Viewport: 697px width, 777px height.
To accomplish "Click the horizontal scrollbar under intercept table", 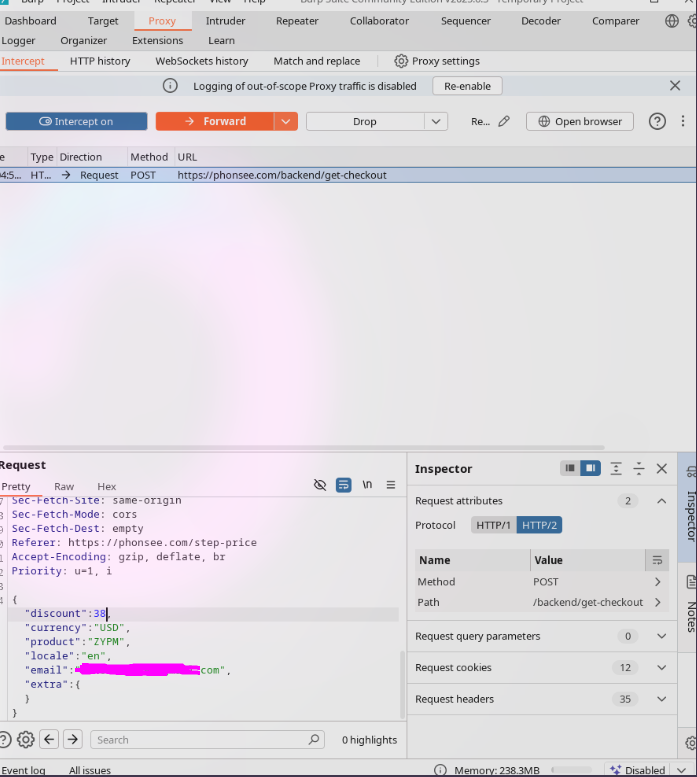I will pos(303,447).
